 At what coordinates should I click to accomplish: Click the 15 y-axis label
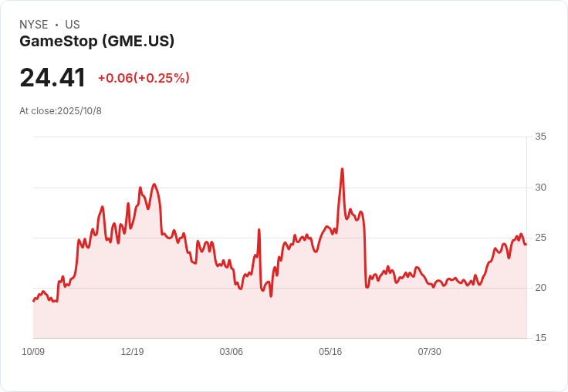pyautogui.click(x=540, y=338)
